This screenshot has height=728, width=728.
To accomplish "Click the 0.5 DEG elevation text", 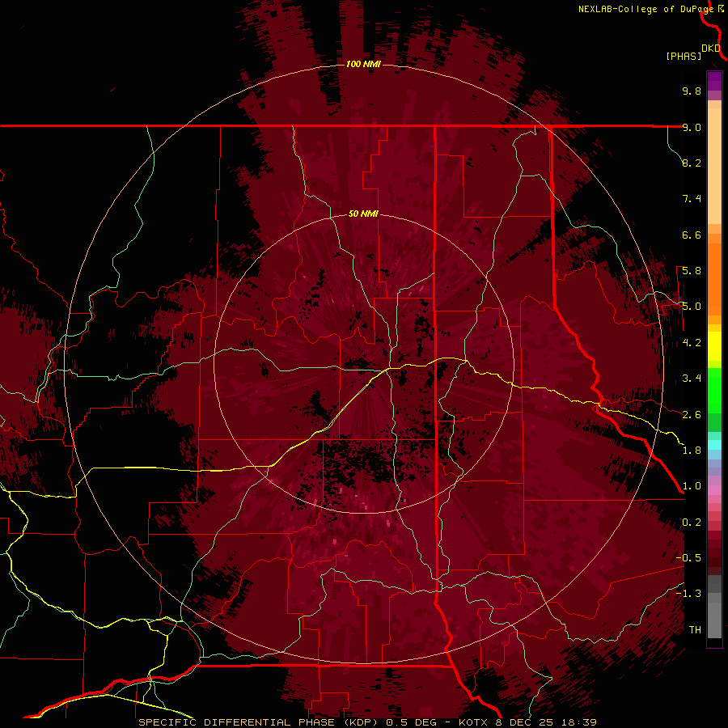I will 412,722.
